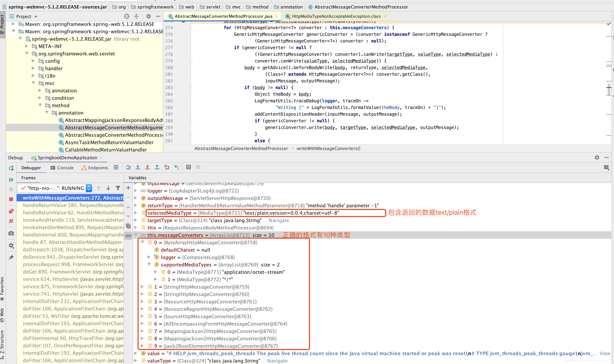Click the Step Out debugger icon
Image resolution: width=614 pixels, height=364 pixels.
157,167
